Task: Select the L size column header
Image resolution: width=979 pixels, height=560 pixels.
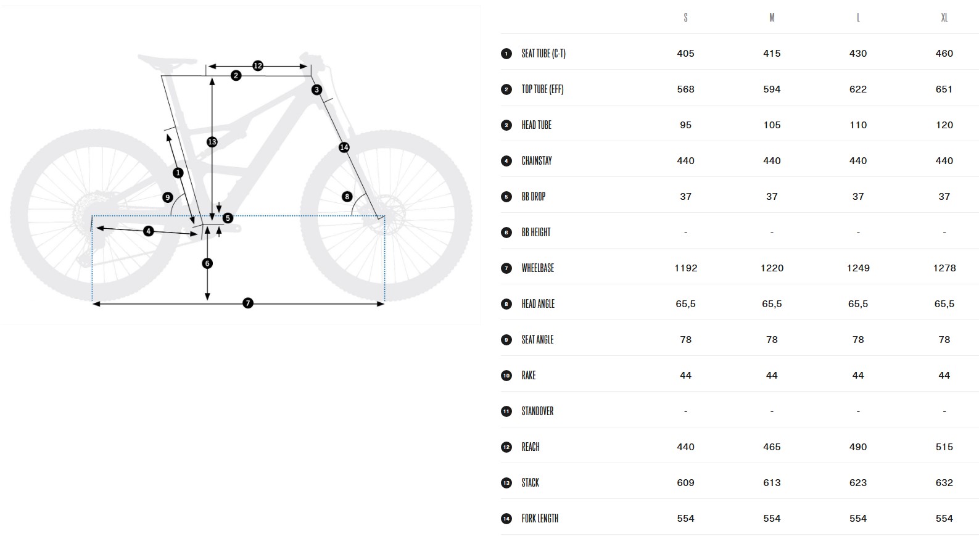Action: click(858, 18)
